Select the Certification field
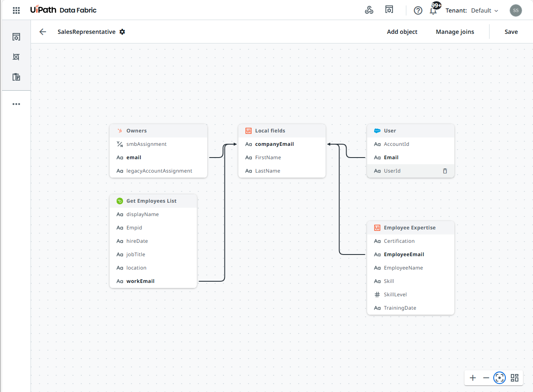The height and width of the screenshot is (392, 533). click(411, 241)
